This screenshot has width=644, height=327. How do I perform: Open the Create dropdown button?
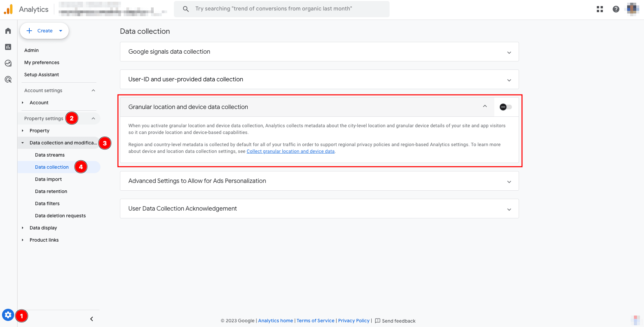click(44, 31)
